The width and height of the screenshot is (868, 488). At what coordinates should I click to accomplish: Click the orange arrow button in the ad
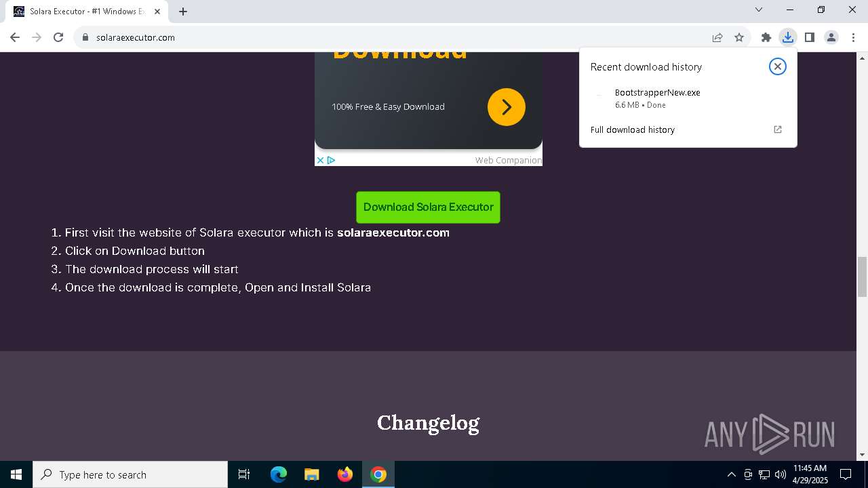[x=507, y=107]
